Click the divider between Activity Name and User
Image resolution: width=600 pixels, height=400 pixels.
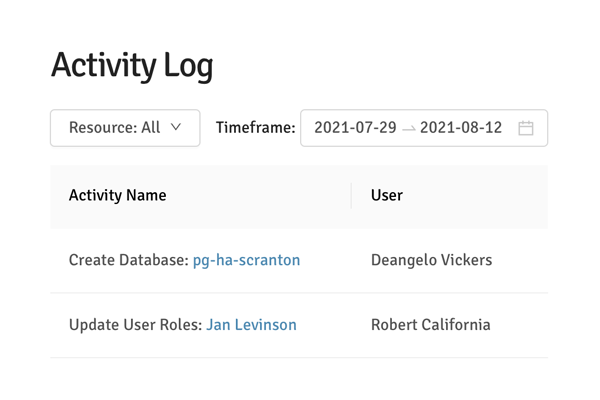point(351,195)
